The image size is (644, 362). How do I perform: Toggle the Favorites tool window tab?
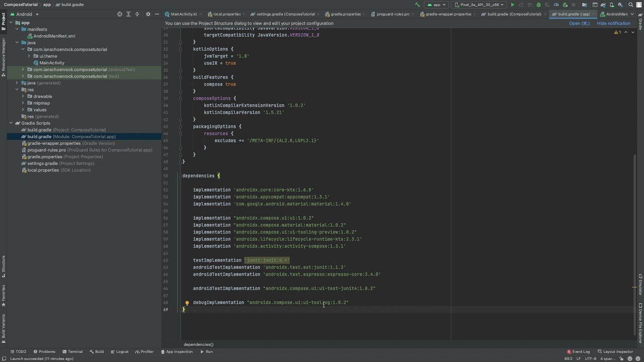point(3,296)
